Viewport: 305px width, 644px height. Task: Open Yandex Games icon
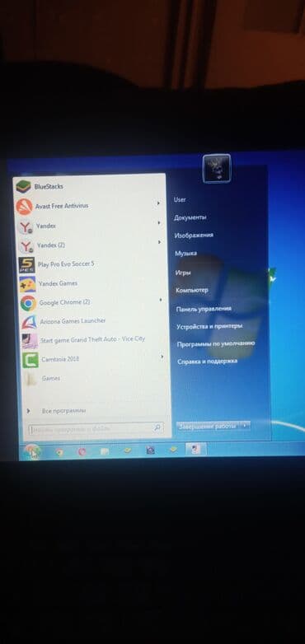coord(27,284)
